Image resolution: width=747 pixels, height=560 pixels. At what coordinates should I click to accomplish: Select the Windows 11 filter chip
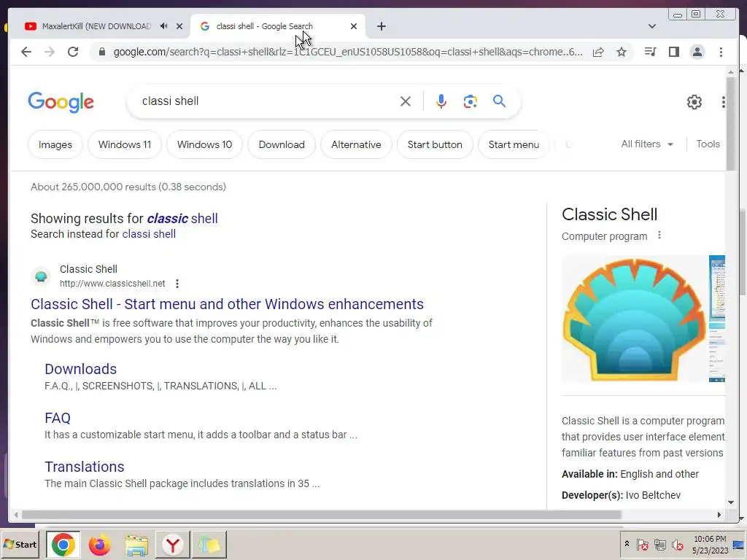[x=125, y=144]
